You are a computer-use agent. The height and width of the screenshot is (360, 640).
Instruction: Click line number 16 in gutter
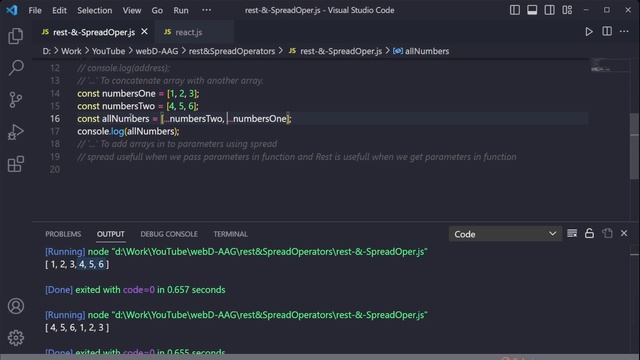(55, 118)
